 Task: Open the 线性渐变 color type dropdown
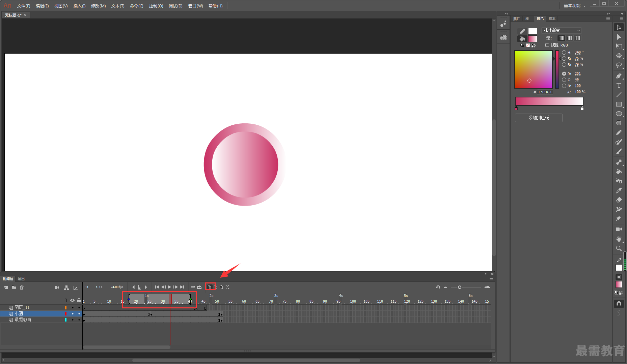coord(562,30)
